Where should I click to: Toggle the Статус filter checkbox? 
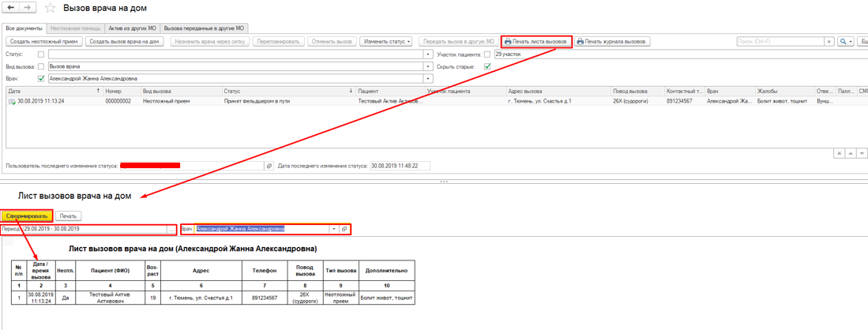[41, 54]
